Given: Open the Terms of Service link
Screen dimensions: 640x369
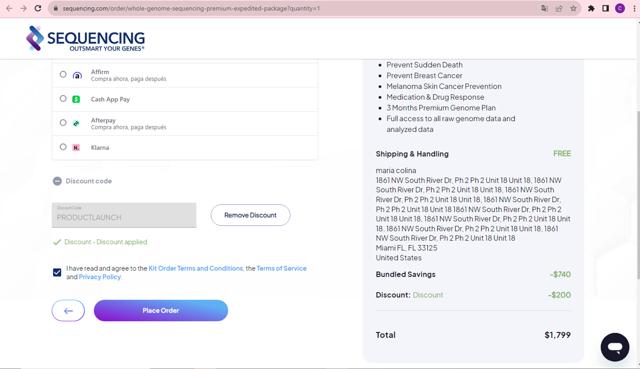Looking at the screenshot, I should point(281,268).
